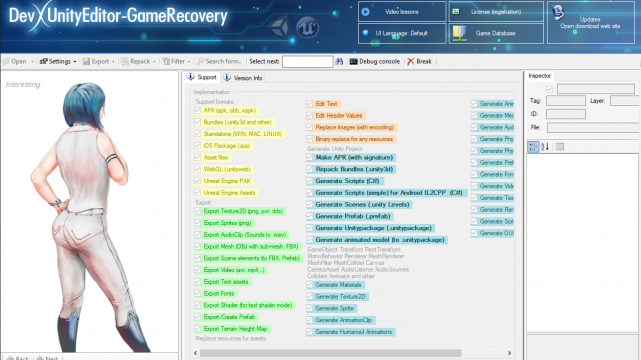
Task: Select the alphabetical sort icon in Inspector
Action: point(545,147)
